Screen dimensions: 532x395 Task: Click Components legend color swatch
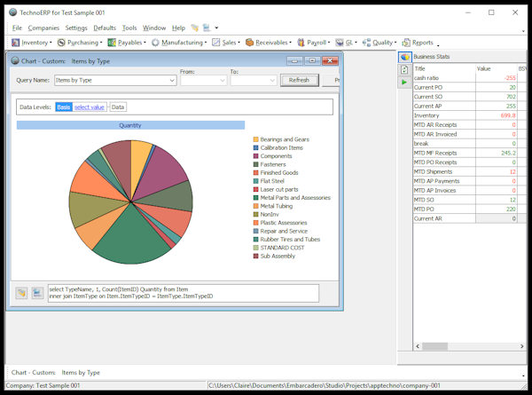(256, 156)
